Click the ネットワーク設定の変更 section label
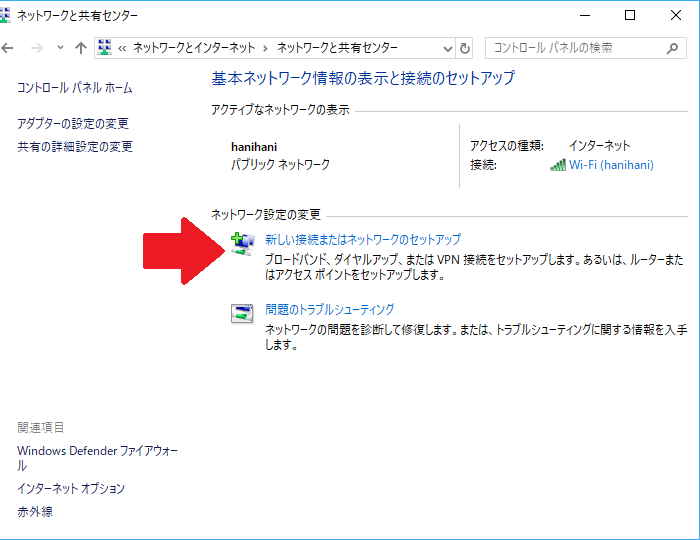Viewport: 700px width, 540px height. [x=266, y=215]
